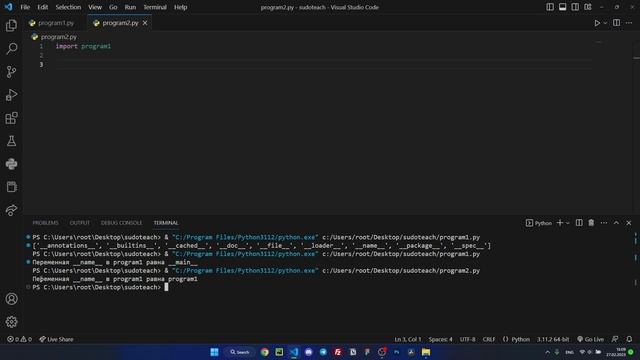Viewport: 640px width, 360px height.
Task: Switch to the OUTPUT panel tab
Action: [x=80, y=223]
